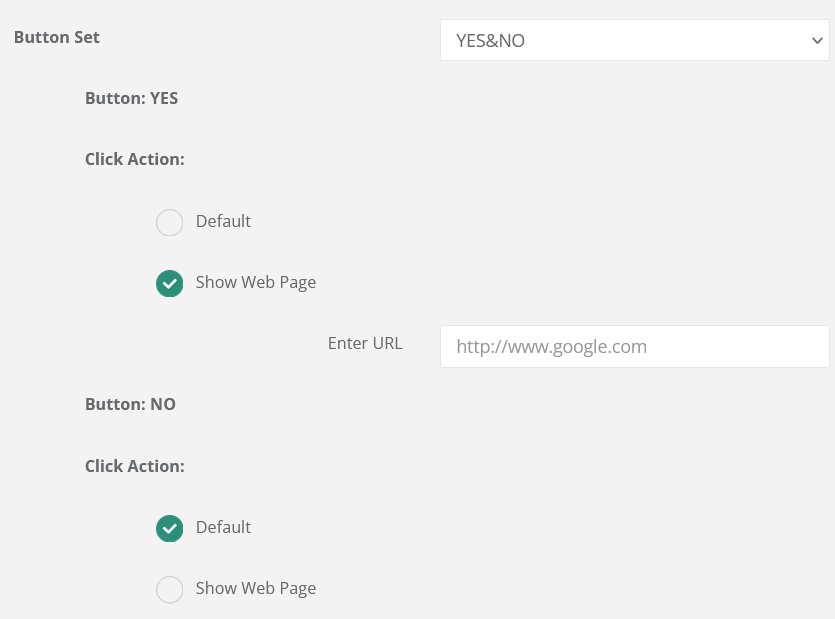Screen dimensions: 835x619
Task: Open the Button Set dropdown
Action: pyautogui.click(x=634, y=41)
